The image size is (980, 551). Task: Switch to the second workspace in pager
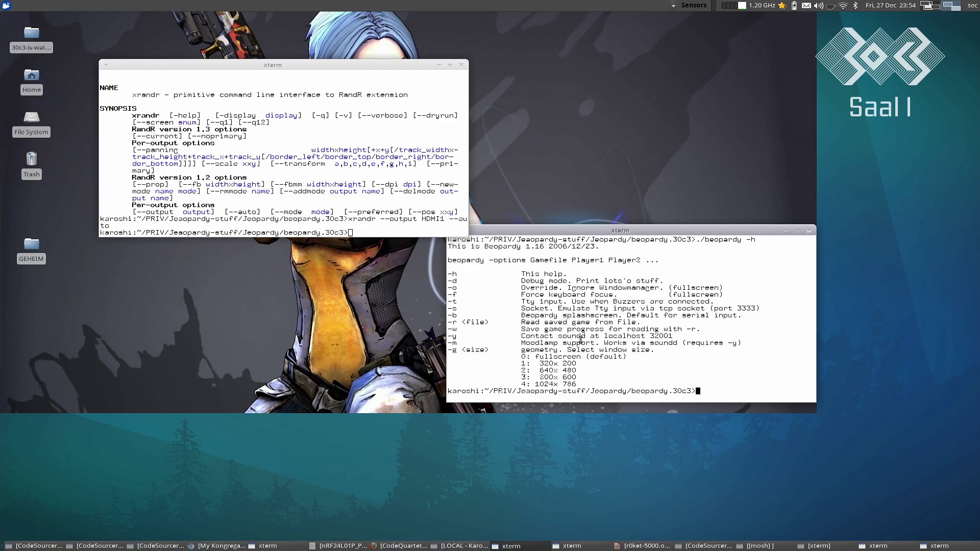pos(951,6)
